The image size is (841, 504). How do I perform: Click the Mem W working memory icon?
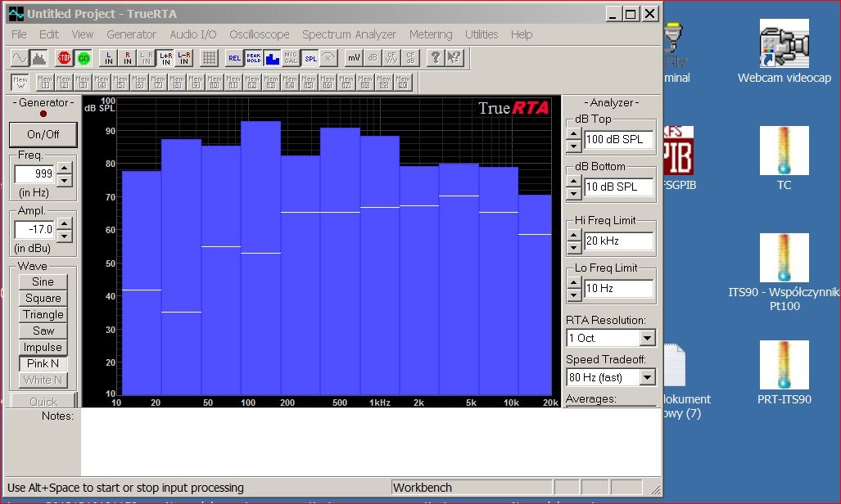(20, 83)
